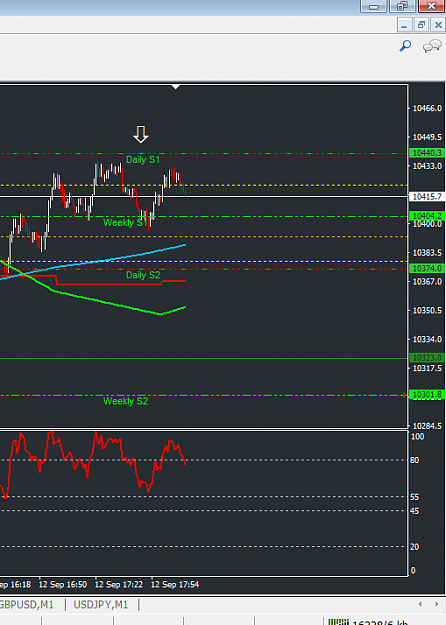Click the chart shift white triangle marker
446x625 pixels.
(176, 86)
